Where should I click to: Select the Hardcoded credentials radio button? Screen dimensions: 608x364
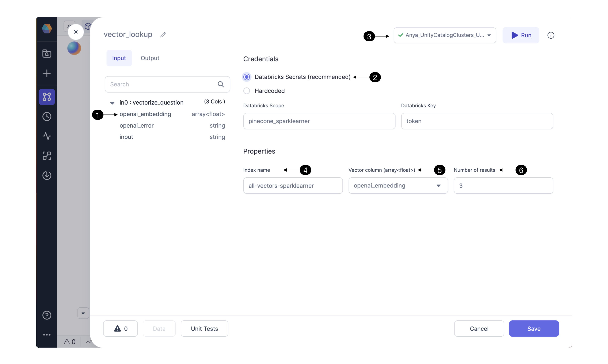(x=246, y=91)
